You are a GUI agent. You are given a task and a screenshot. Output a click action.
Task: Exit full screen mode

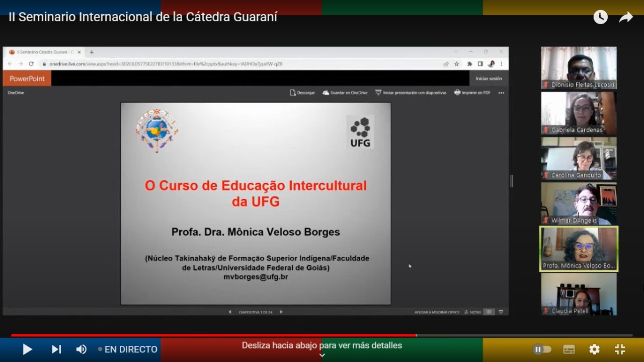pos(620,349)
